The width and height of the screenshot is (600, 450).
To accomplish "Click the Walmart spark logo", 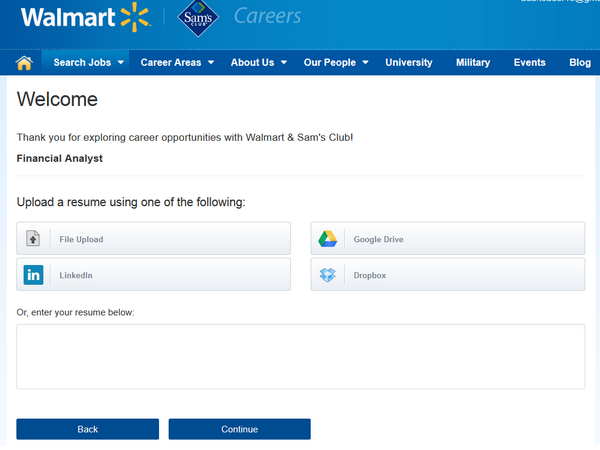I will click(x=134, y=17).
